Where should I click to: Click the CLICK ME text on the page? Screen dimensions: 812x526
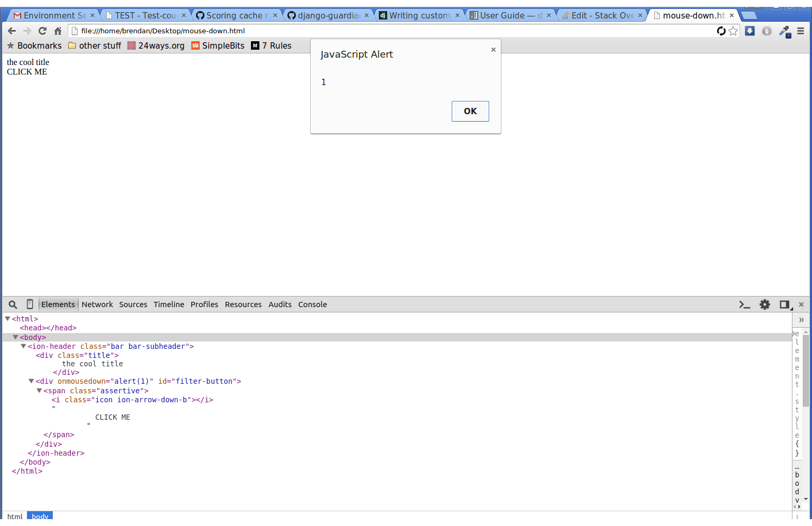(x=27, y=72)
